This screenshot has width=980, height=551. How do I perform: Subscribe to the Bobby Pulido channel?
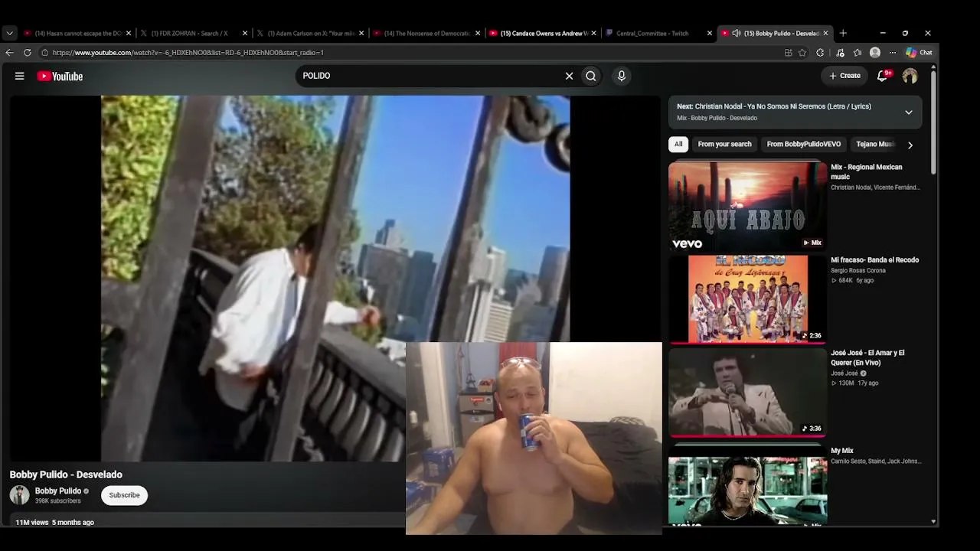[x=124, y=495]
